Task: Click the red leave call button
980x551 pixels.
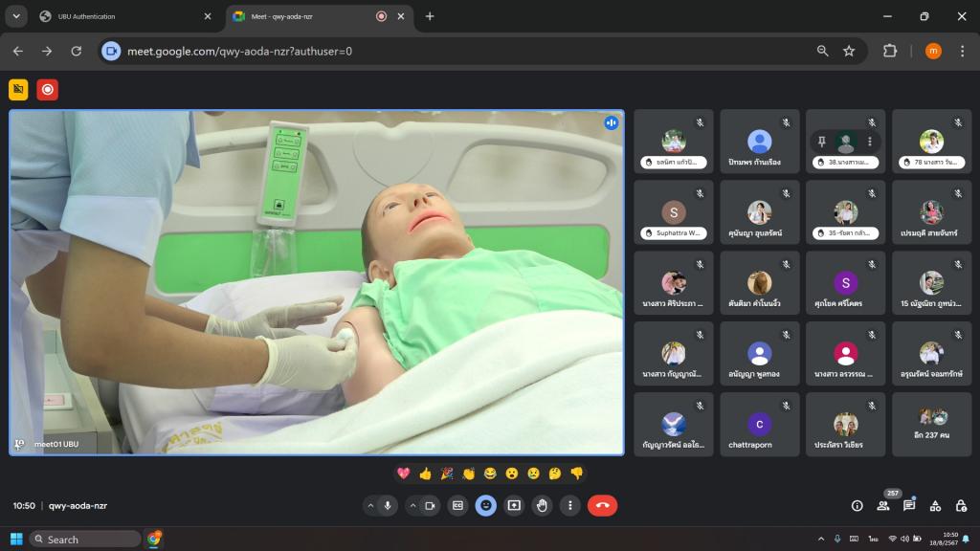Action: (602, 505)
